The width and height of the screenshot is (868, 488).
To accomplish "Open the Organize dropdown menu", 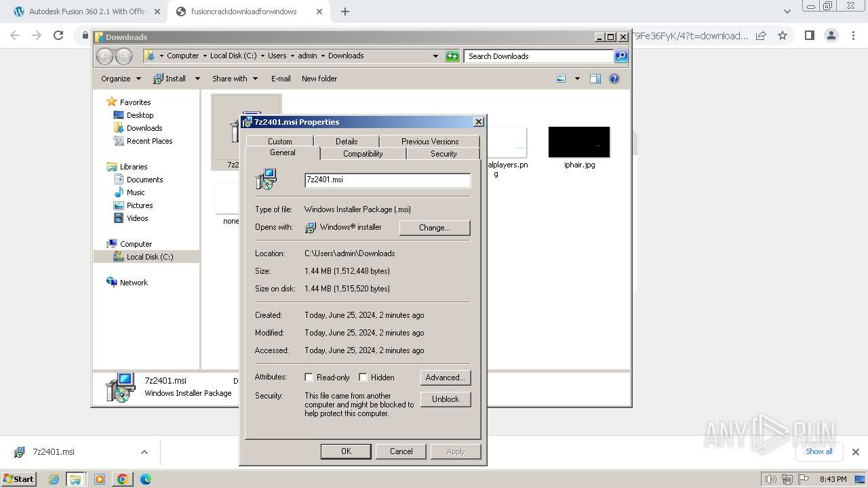I will (x=121, y=79).
